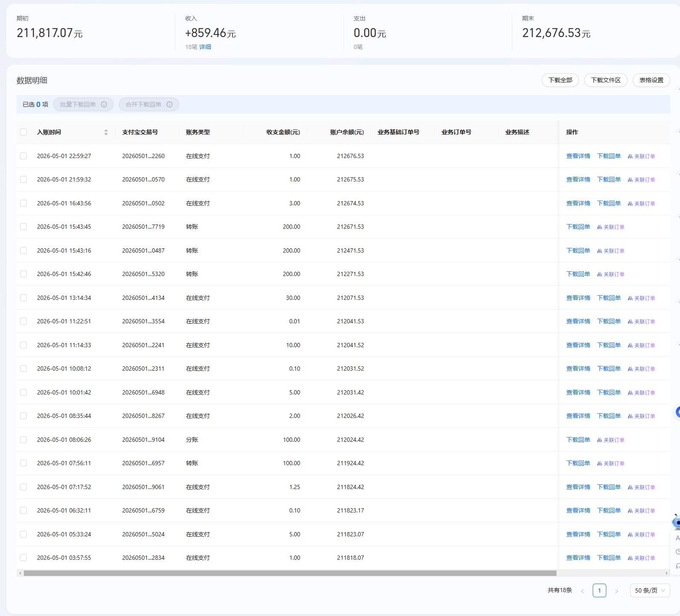
Task: Click 查看详情 for transaction 20260501...2260
Action: pyautogui.click(x=578, y=156)
